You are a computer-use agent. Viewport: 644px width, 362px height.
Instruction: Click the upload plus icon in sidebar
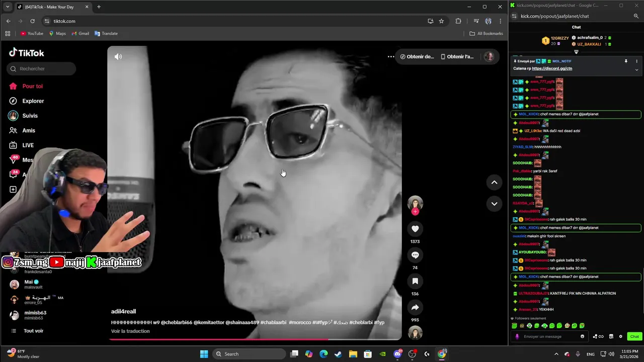click(x=13, y=190)
